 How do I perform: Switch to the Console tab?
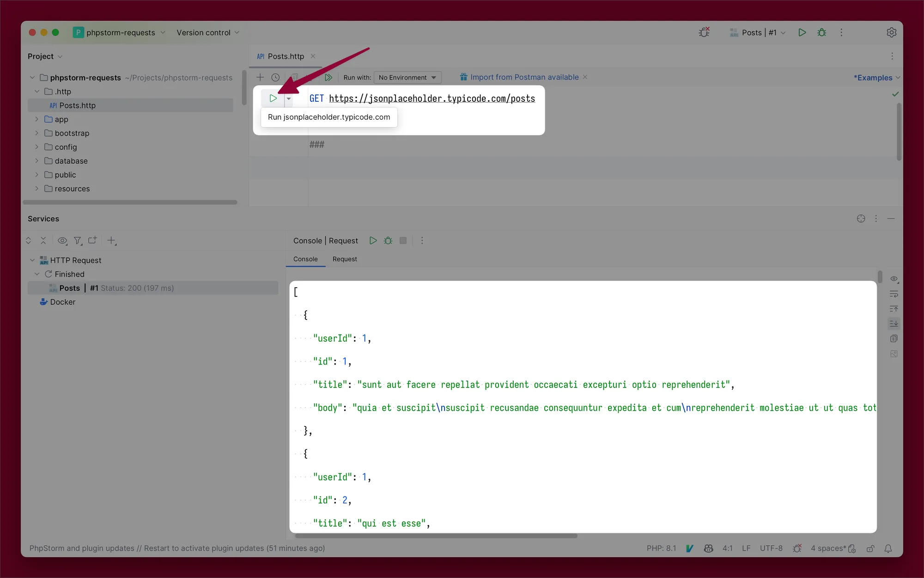(305, 259)
